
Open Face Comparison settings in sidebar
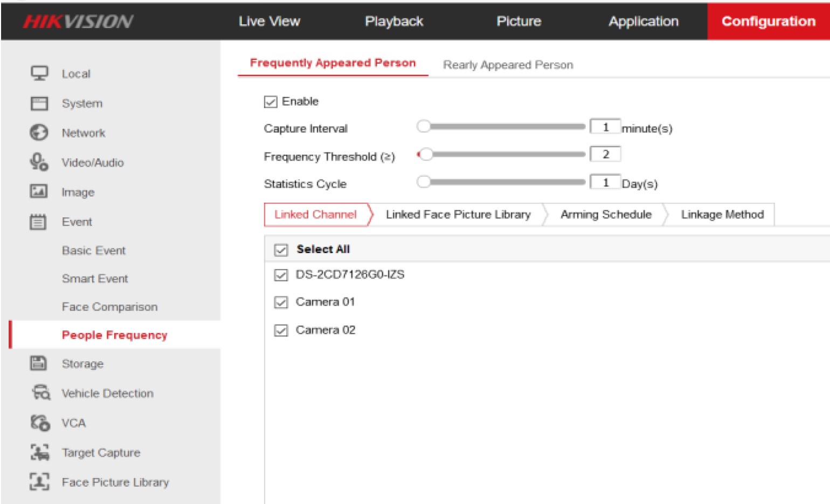tap(109, 307)
